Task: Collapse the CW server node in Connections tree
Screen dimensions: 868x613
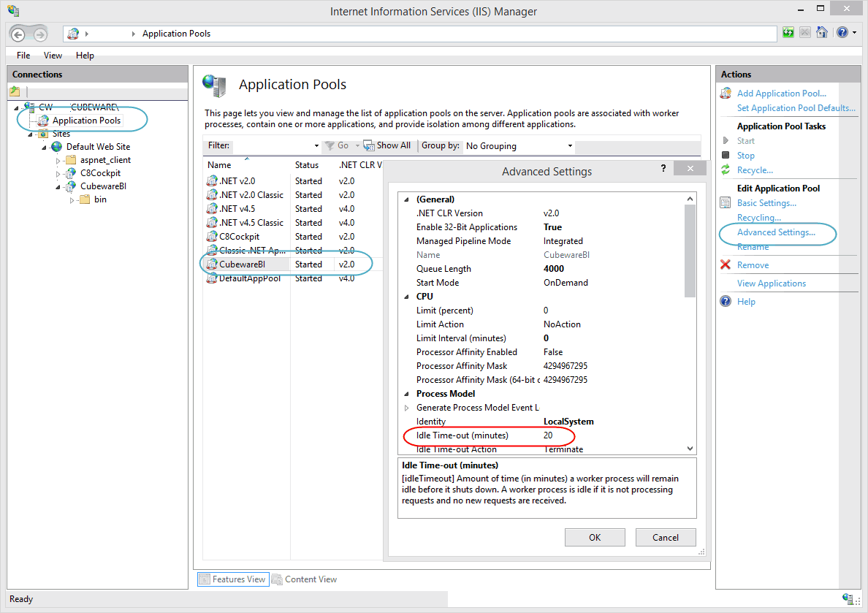Action: click(x=16, y=107)
